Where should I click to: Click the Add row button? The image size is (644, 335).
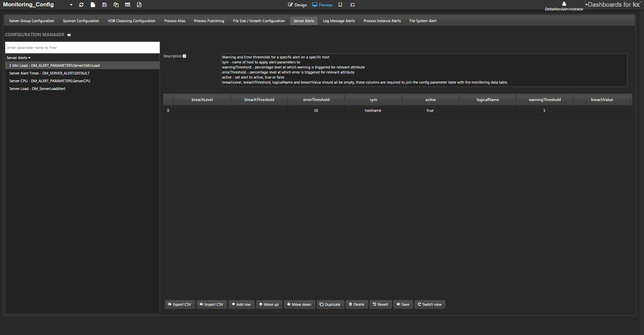[x=242, y=304]
